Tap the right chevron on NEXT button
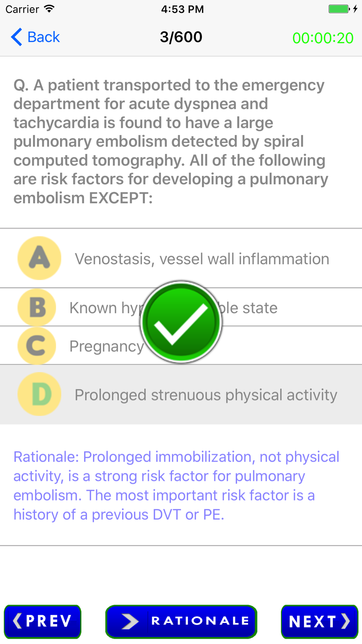Image resolution: width=362 pixels, height=644 pixels. tap(345, 622)
